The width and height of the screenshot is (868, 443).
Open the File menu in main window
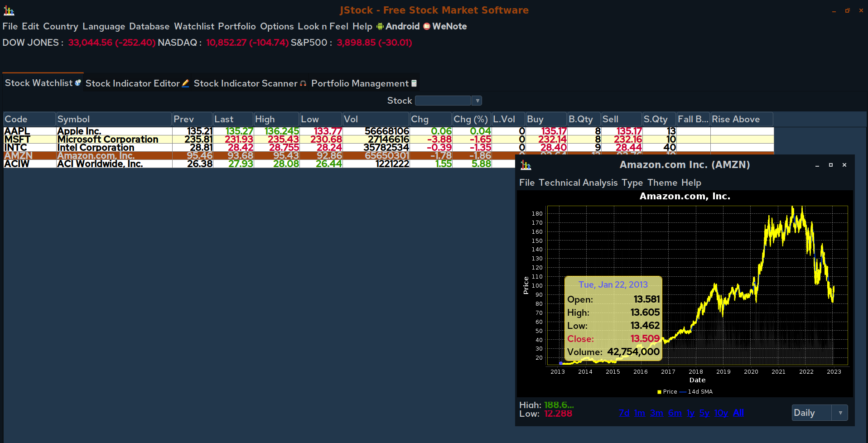(10, 26)
